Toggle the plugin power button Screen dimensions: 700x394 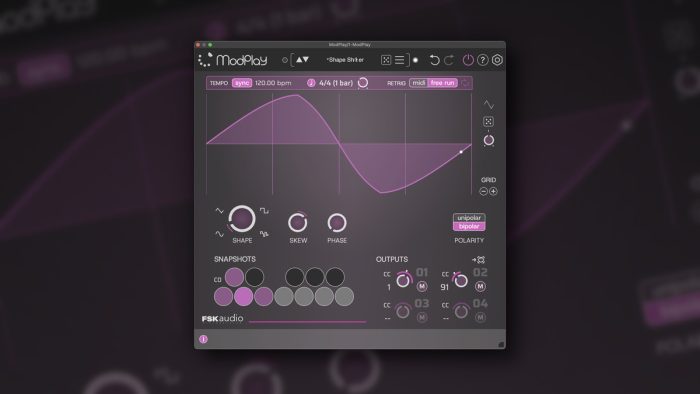468,60
